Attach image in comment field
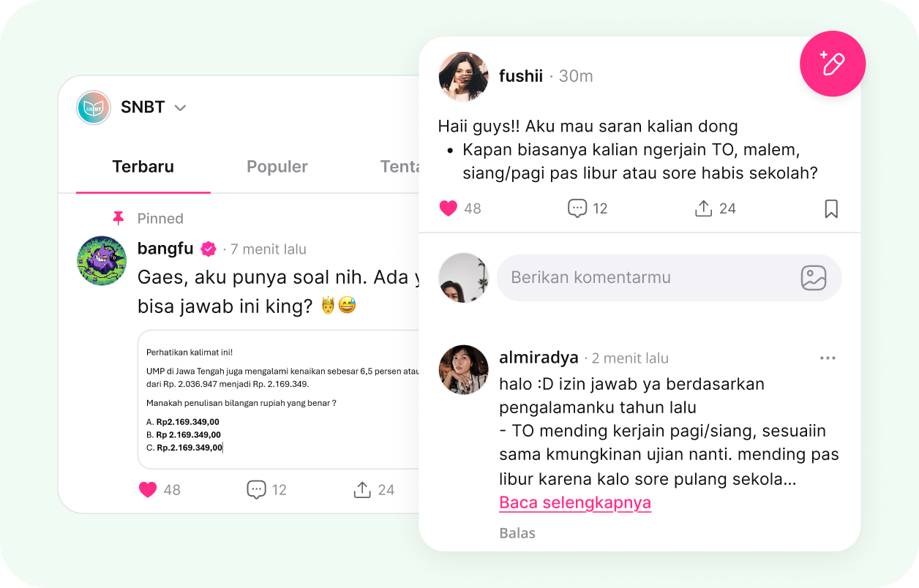919x588 pixels. [x=814, y=278]
